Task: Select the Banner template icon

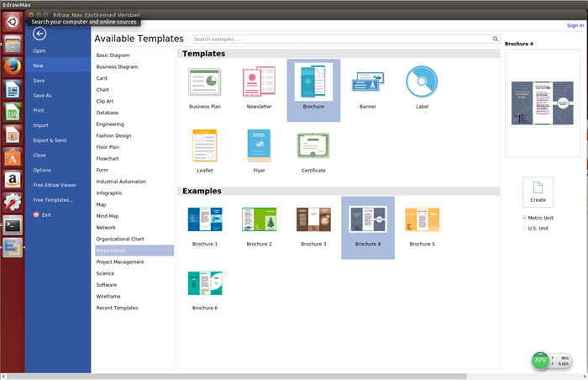Action: coord(368,82)
